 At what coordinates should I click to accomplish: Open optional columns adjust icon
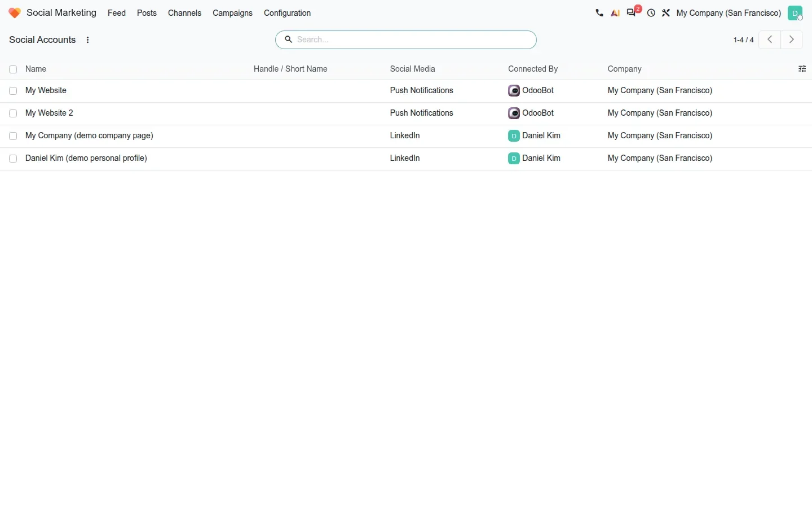[x=802, y=69]
